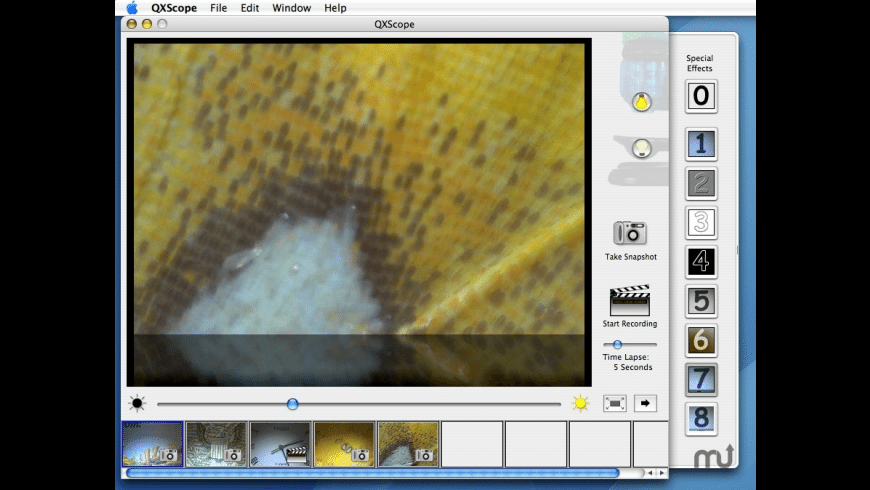Open the File menu

tap(218, 8)
